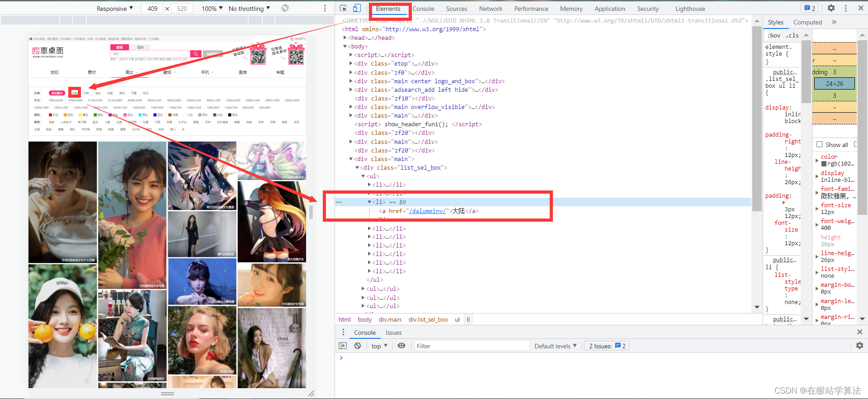Screen dimensions: 868x399
Task: Open the Issues drawer tab
Action: point(393,332)
